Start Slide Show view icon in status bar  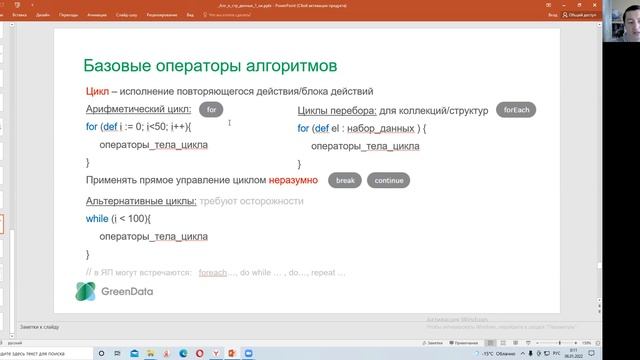[x=528, y=343]
